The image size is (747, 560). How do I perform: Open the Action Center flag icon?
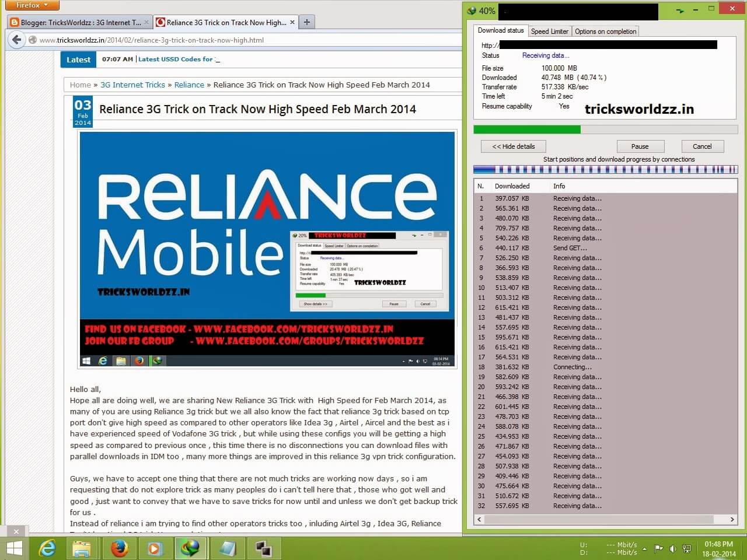659,549
